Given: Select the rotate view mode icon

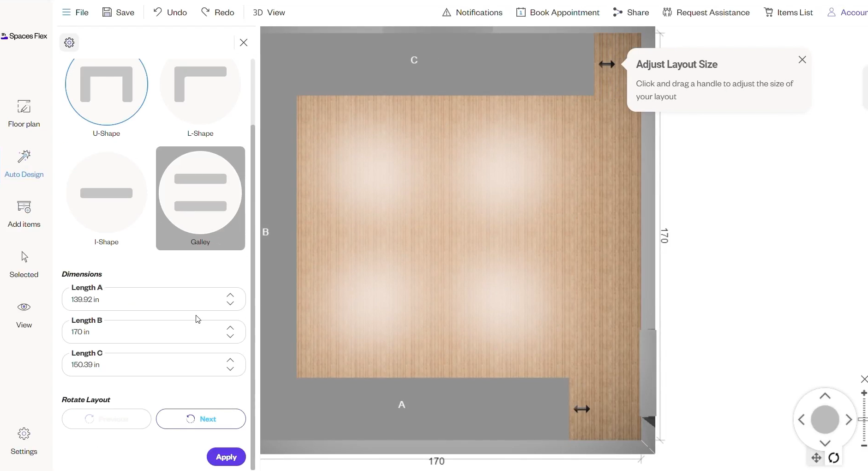Looking at the screenshot, I should coord(834,458).
